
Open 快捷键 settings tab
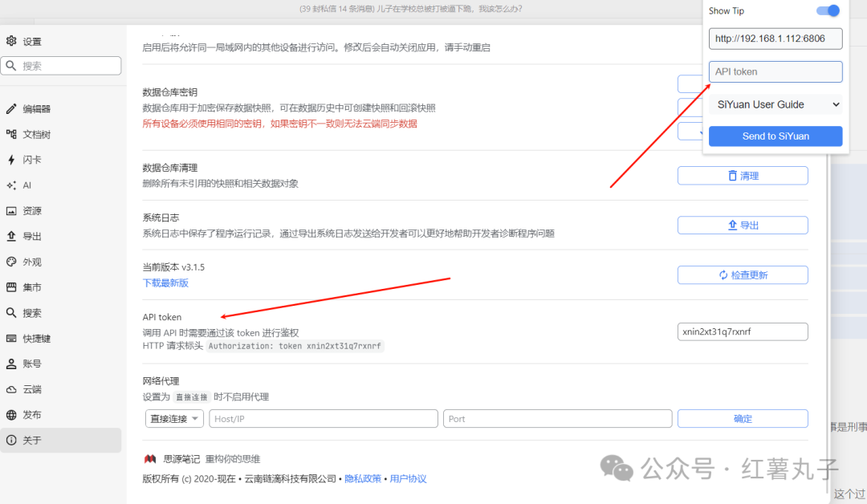tap(61, 338)
